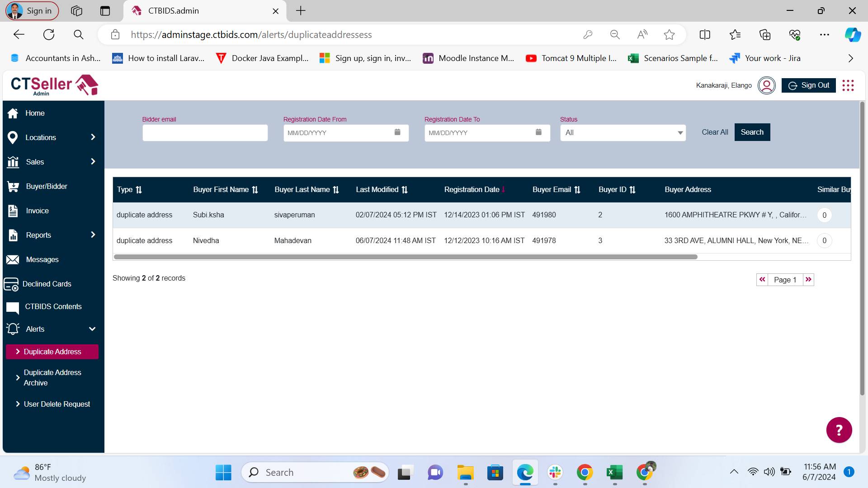Click the horizontal table scrollbar
Screen dimensions: 868x488
point(405,257)
